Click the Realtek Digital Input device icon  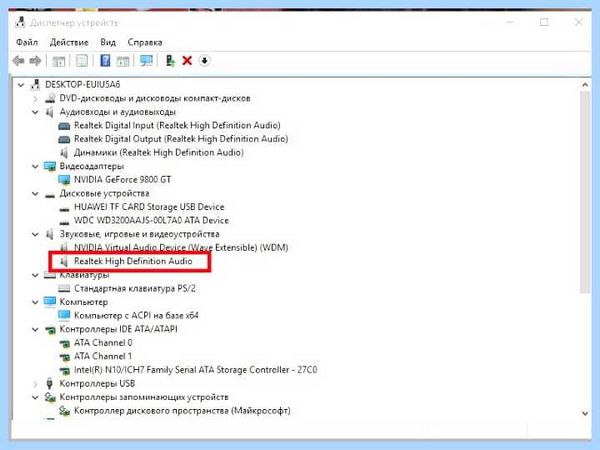pyautogui.click(x=64, y=126)
